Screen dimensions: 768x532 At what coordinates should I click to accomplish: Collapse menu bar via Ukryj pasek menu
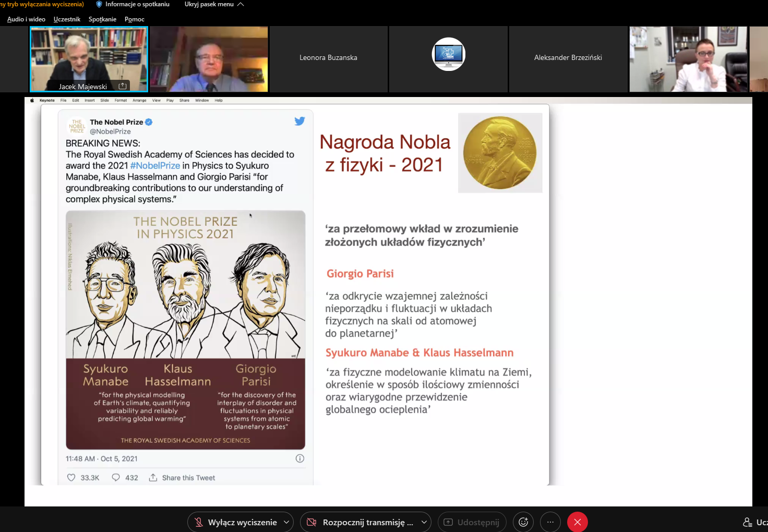click(214, 4)
